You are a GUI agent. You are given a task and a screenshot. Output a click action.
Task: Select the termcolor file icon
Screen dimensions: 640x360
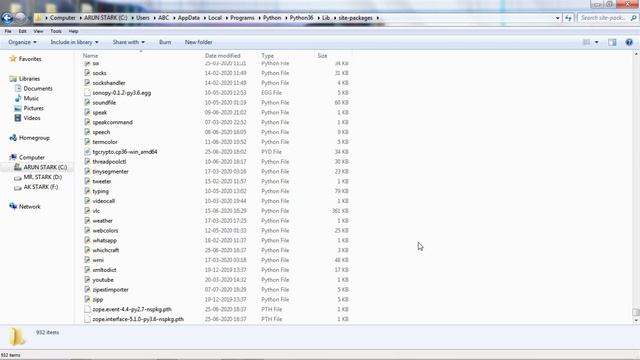(87, 142)
